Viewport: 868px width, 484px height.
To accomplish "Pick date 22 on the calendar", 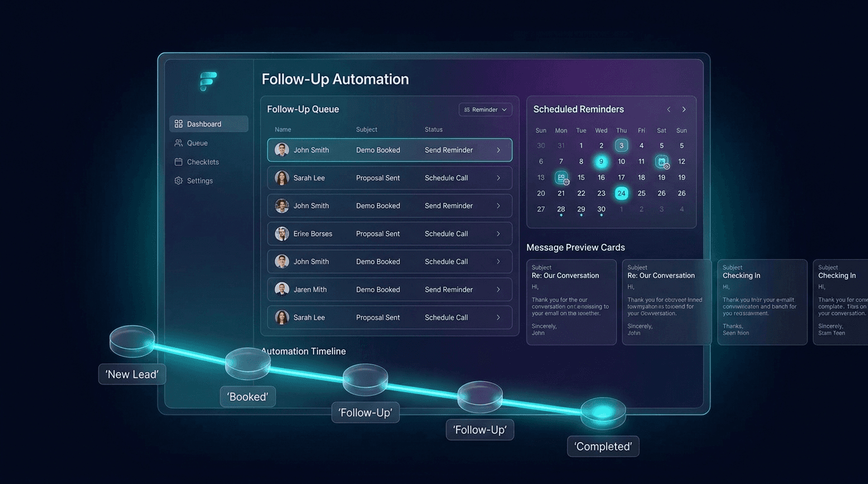I will pos(581,193).
